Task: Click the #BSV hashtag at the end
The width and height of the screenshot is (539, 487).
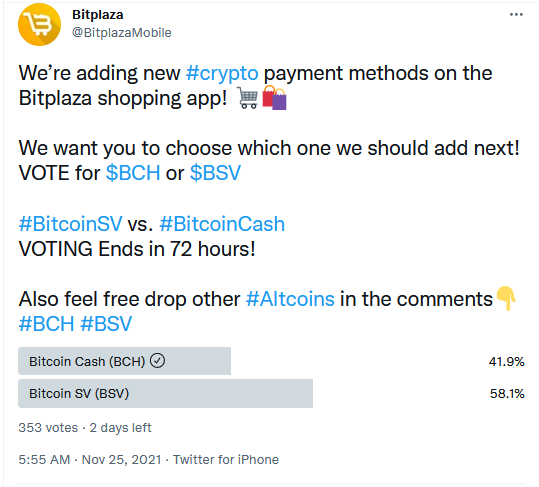Action: click(x=106, y=324)
